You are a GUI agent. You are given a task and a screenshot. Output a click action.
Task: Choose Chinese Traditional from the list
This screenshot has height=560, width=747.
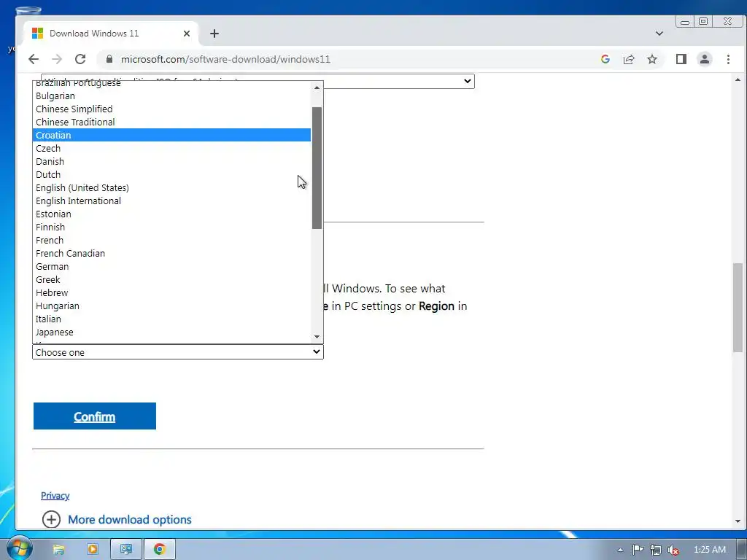(x=171, y=122)
